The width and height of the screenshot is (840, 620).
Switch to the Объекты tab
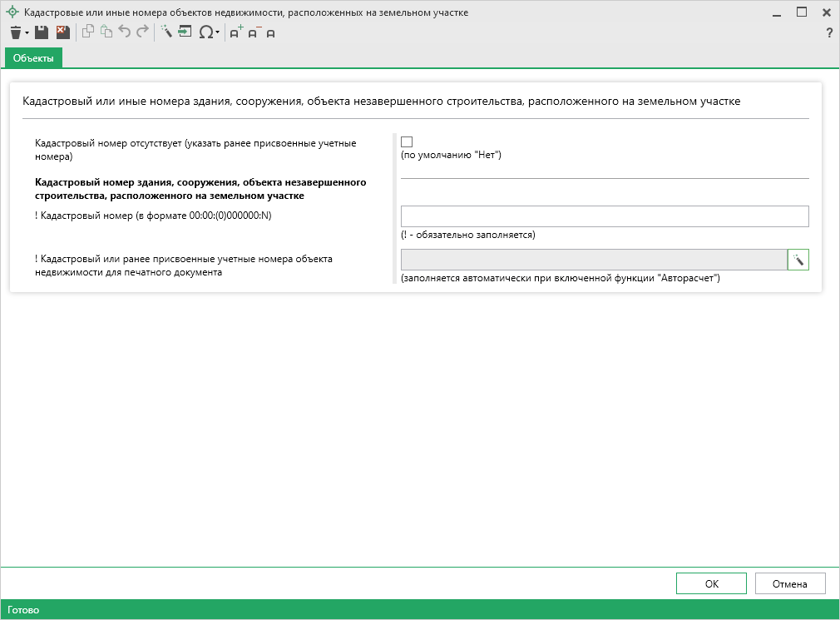(33, 57)
